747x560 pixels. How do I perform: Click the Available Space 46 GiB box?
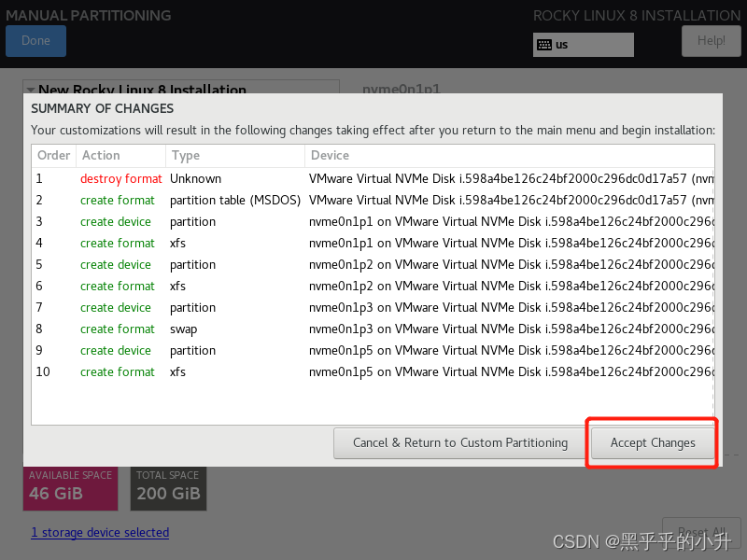71,488
